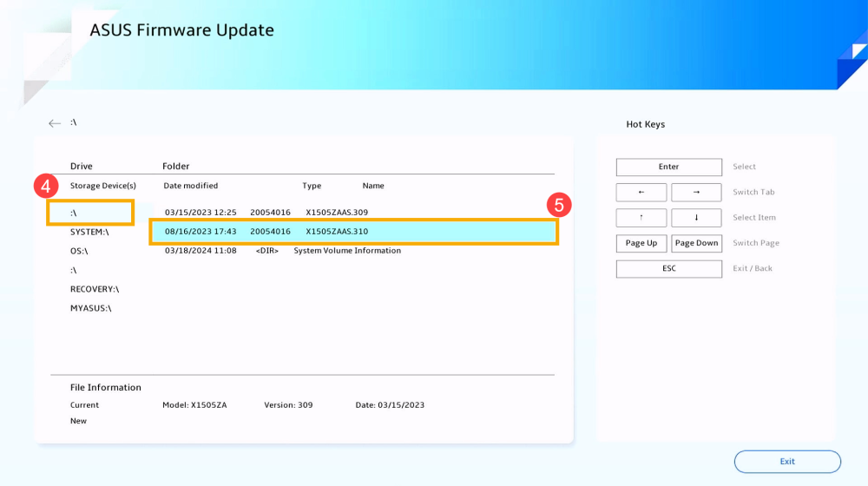
Task: Click the Type column header
Action: pyautogui.click(x=312, y=186)
